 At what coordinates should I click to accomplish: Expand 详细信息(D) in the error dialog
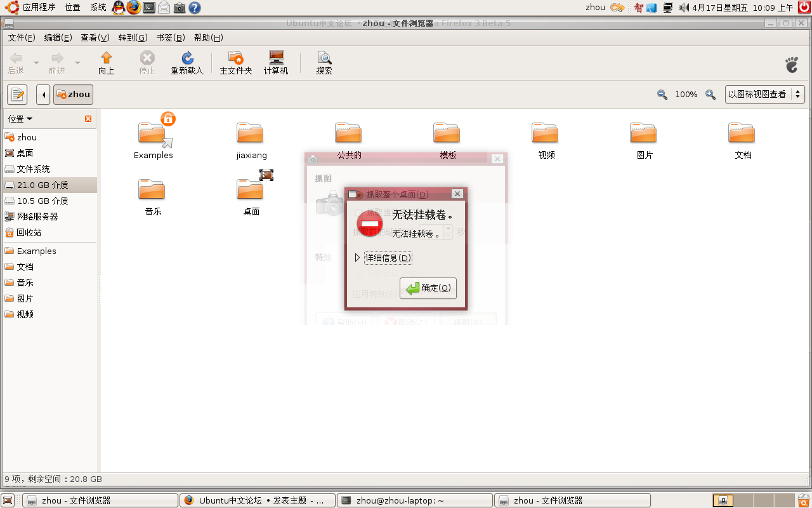point(384,258)
